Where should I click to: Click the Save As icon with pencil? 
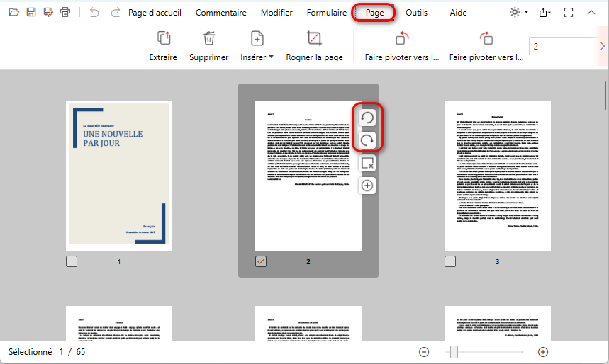click(48, 13)
